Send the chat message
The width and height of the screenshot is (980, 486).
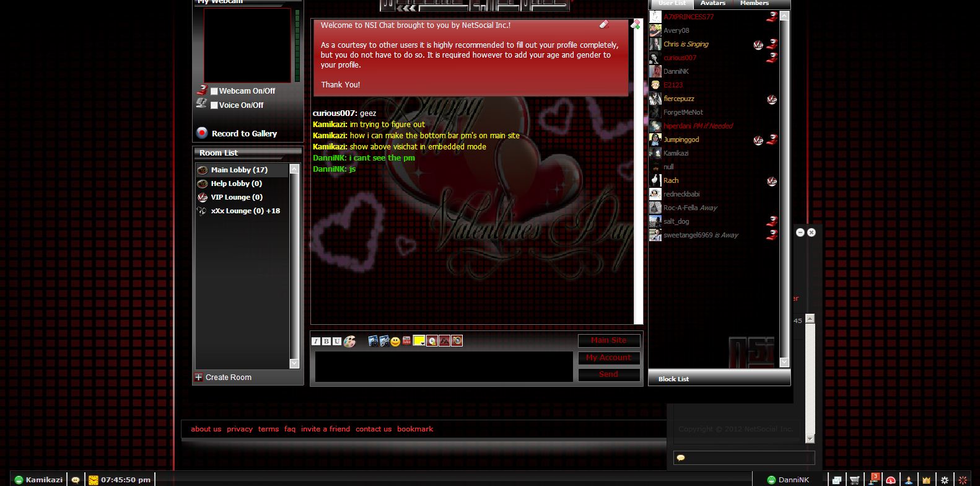(609, 374)
